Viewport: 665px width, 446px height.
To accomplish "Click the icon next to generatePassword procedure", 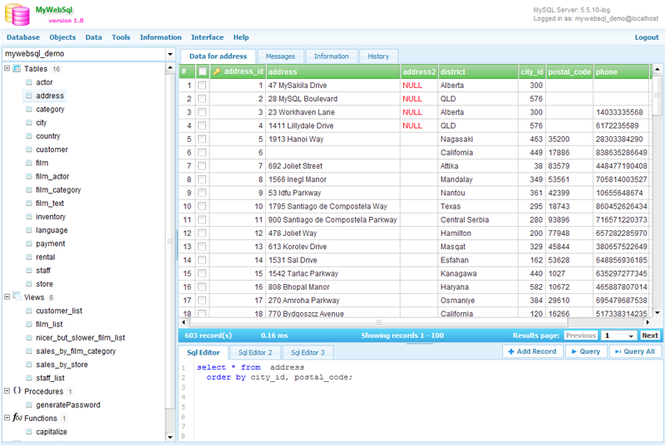I will pyautogui.click(x=28, y=405).
